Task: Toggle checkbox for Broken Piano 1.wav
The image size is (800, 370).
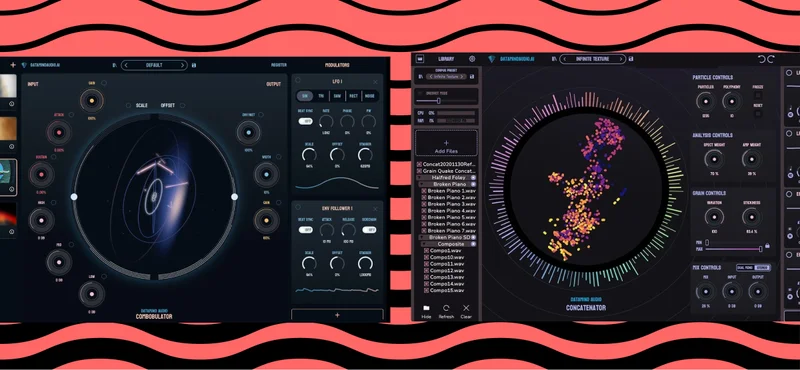Action: pos(424,191)
